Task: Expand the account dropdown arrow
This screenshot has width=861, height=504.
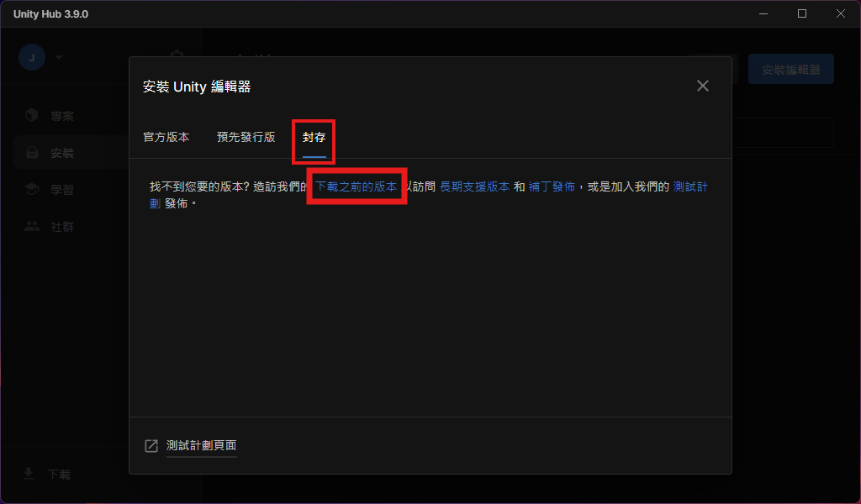Action: [x=59, y=58]
